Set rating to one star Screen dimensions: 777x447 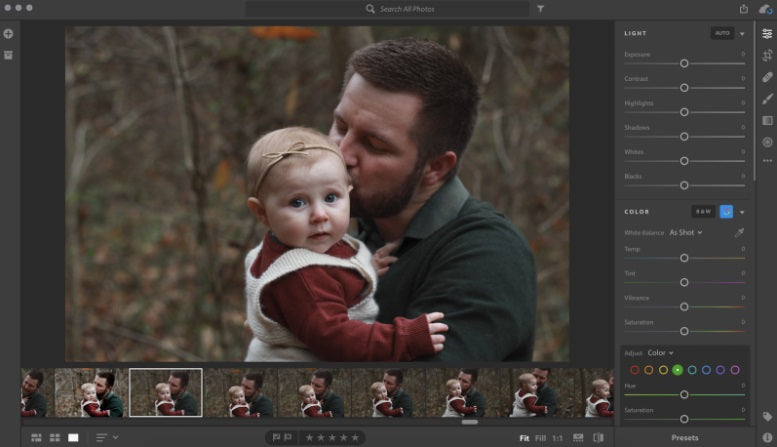pos(309,438)
